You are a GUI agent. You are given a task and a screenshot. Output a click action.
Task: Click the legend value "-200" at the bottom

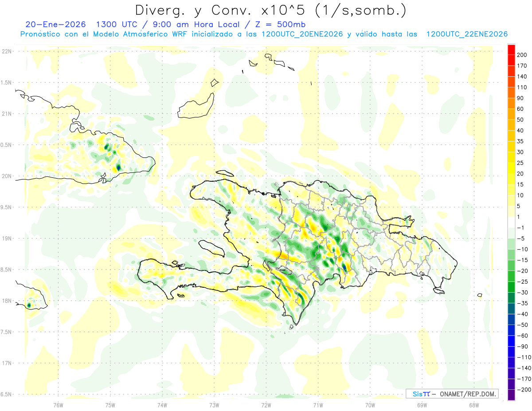tap(524, 390)
